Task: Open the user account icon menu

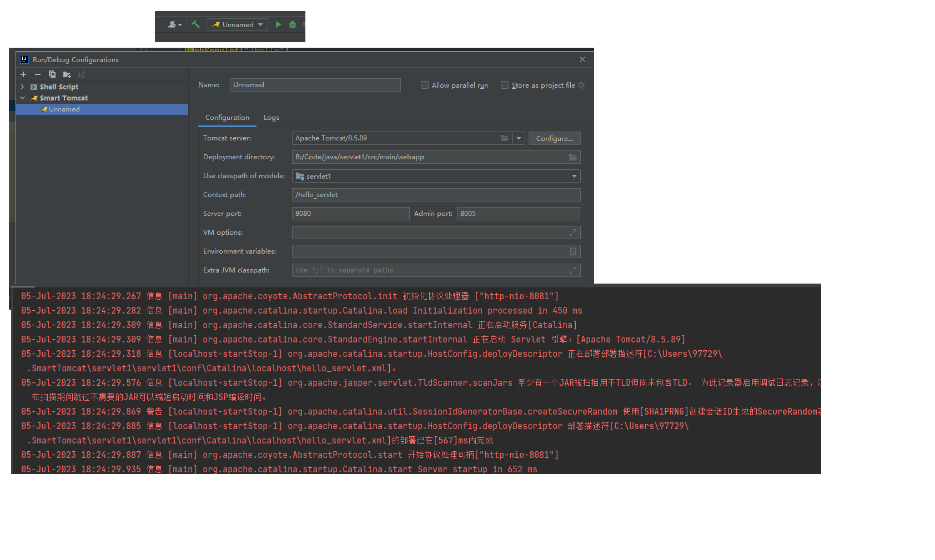Action: coord(174,24)
